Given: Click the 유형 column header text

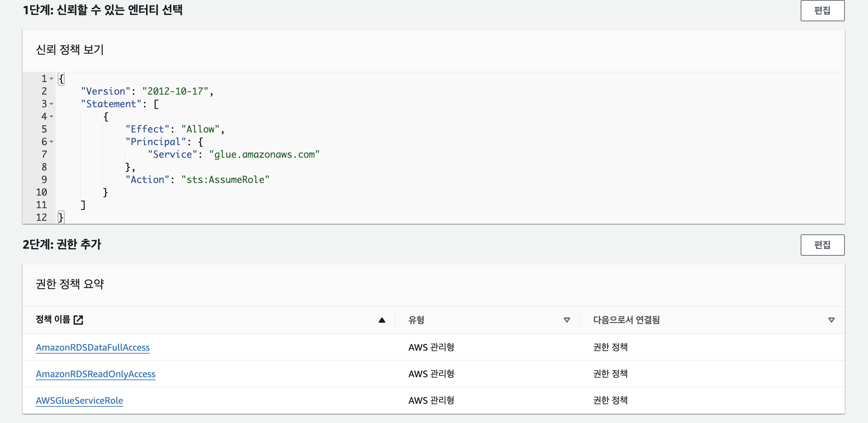Looking at the screenshot, I should [416, 320].
